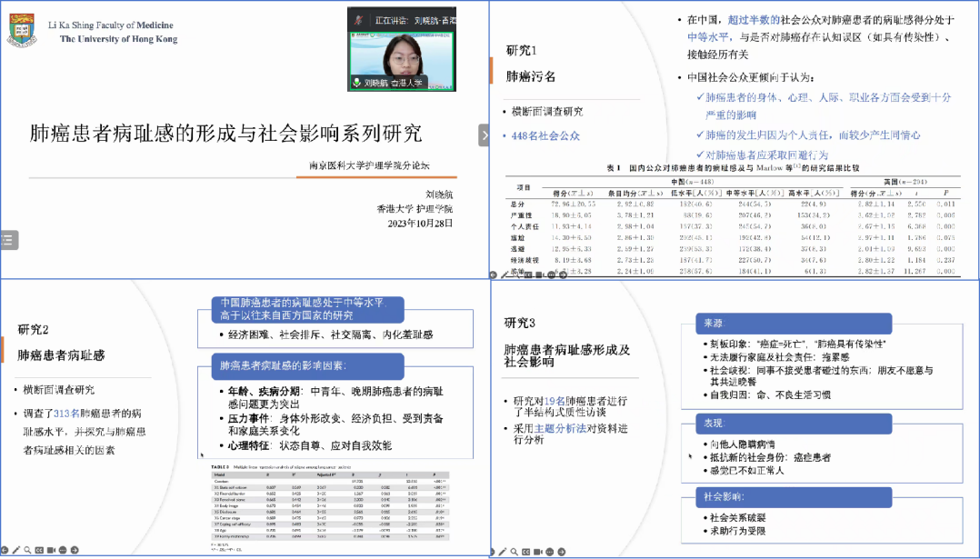
Task: Go to previous slide from Study 2 toolbar
Action: (5, 550)
